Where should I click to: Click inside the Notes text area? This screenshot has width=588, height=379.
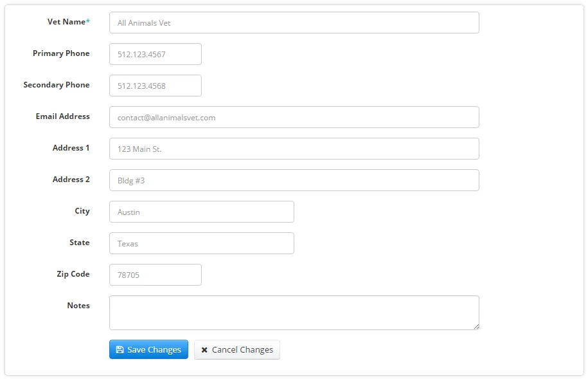294,313
